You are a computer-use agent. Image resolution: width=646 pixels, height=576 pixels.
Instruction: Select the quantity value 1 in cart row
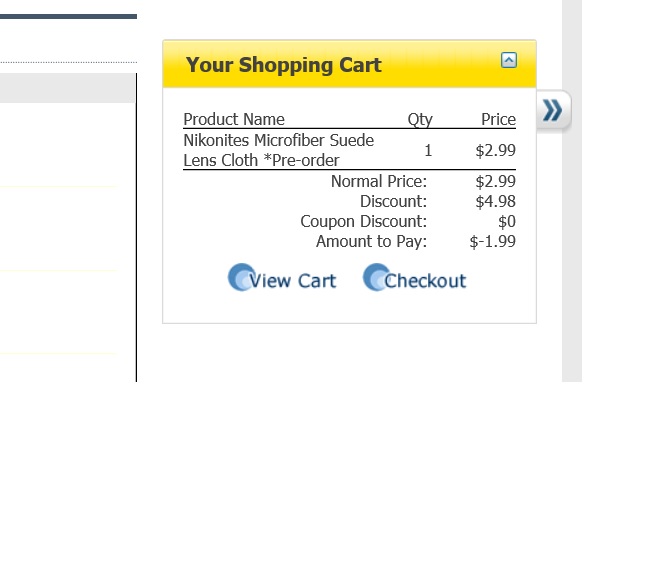428,151
